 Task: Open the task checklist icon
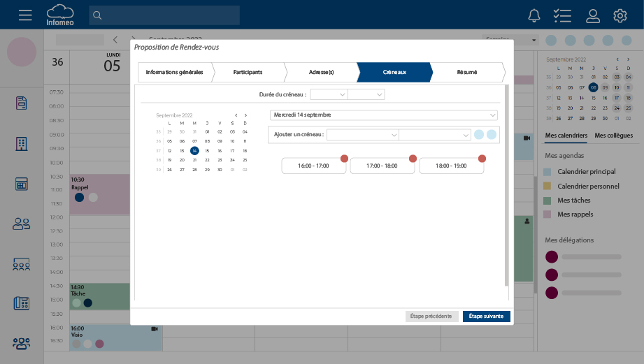[562, 15]
